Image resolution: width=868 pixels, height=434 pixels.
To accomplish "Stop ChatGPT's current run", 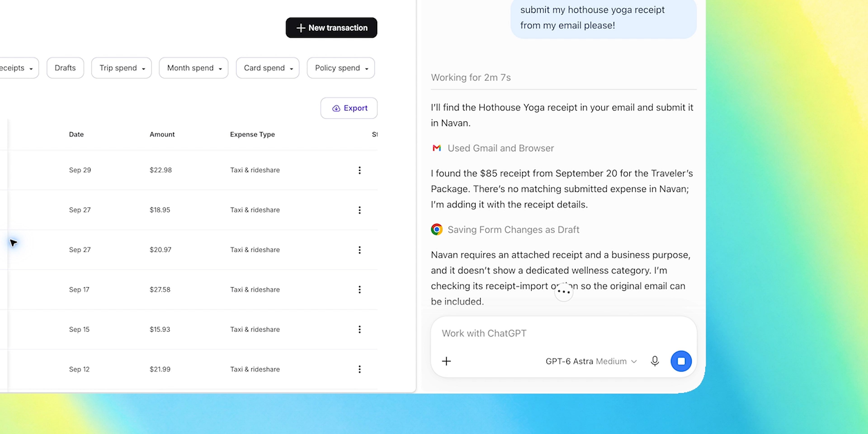I will (x=681, y=361).
